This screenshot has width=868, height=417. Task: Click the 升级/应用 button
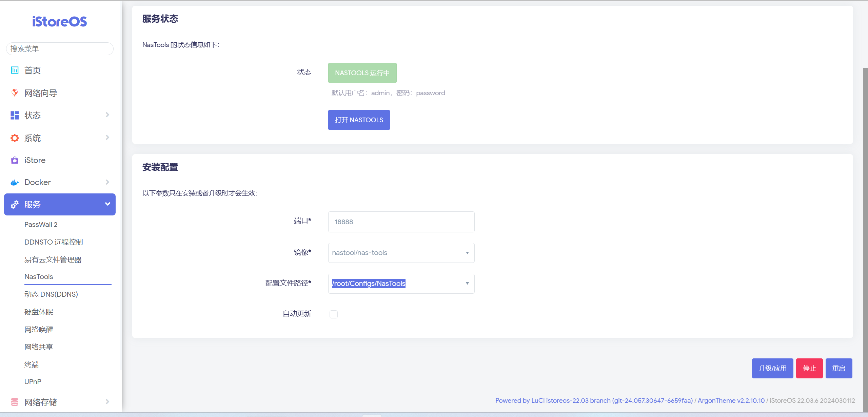[x=772, y=368]
